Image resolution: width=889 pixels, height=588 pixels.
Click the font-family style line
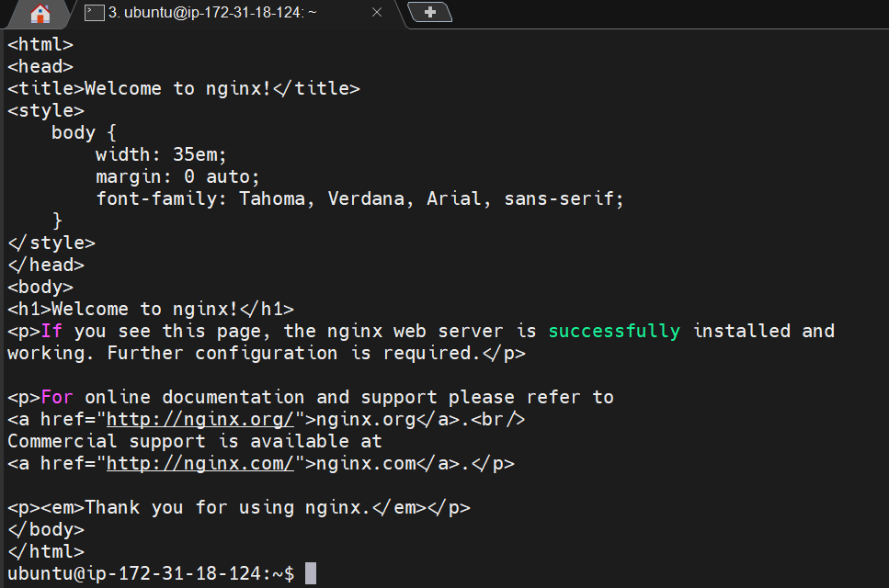click(x=359, y=198)
